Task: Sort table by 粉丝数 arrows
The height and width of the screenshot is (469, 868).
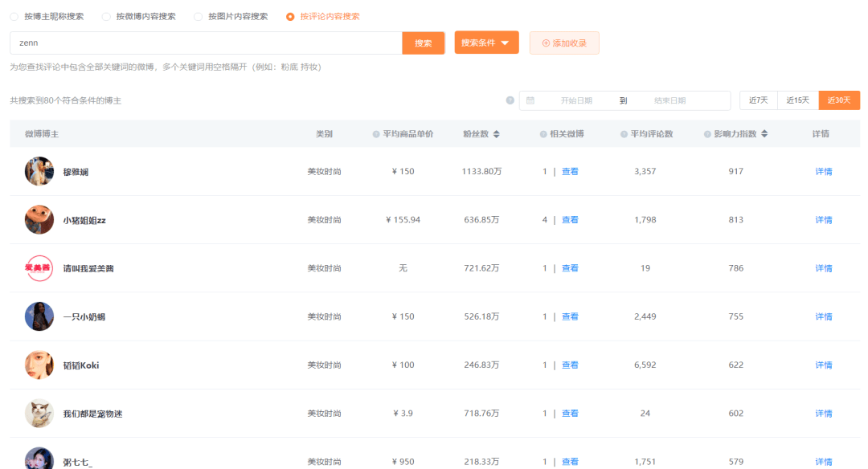Action: tap(496, 134)
